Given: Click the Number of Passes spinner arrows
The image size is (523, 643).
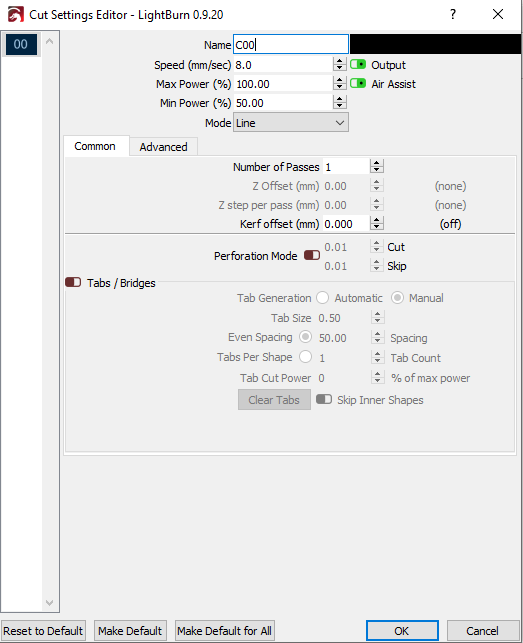Looking at the screenshot, I should point(377,167).
